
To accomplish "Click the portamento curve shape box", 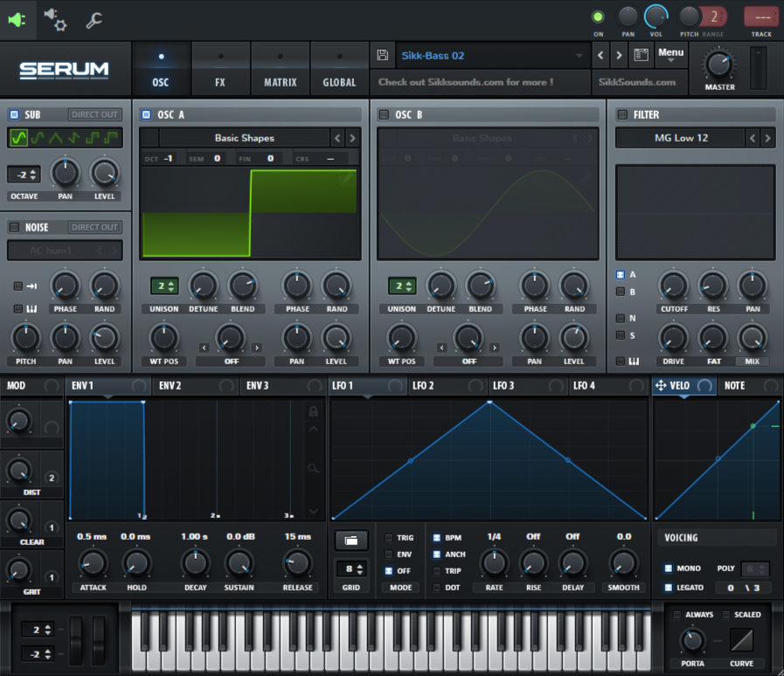I will pos(741,640).
